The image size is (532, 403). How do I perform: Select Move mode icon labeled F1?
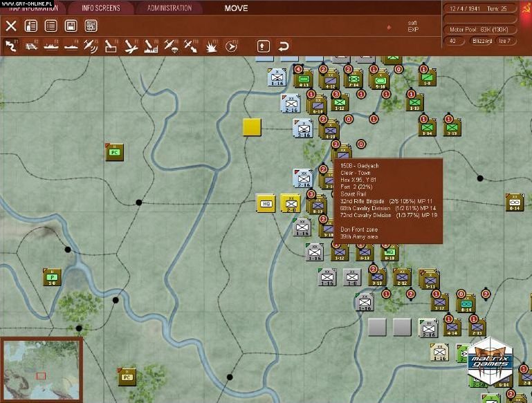11,46
